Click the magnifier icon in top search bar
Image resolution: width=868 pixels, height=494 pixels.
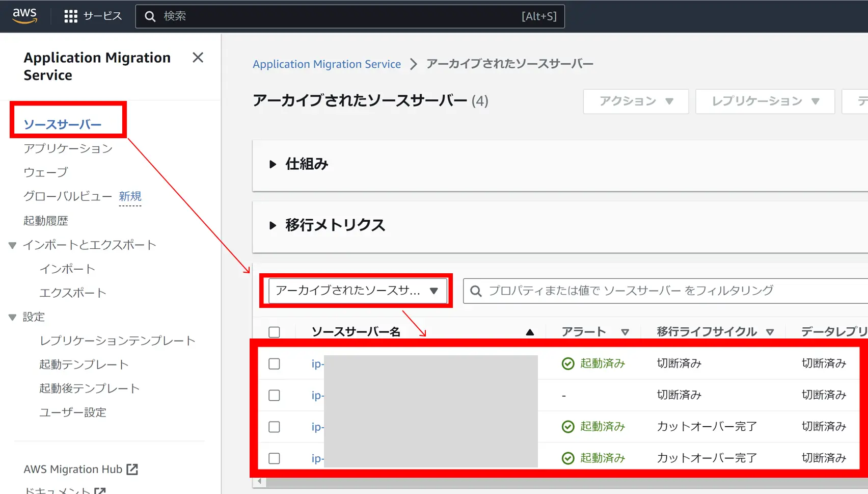[x=150, y=16]
